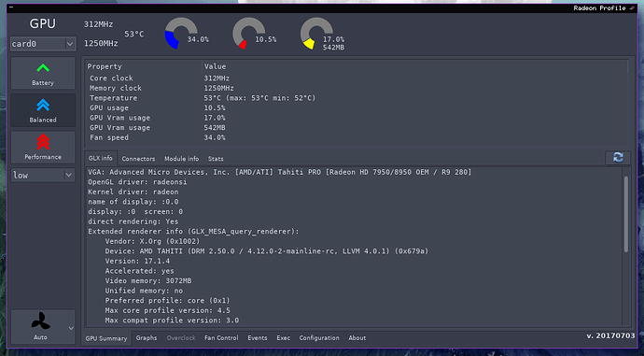The image size is (644, 356).
Task: Click the Radeon Profile window title
Action: pyautogui.click(x=599, y=8)
